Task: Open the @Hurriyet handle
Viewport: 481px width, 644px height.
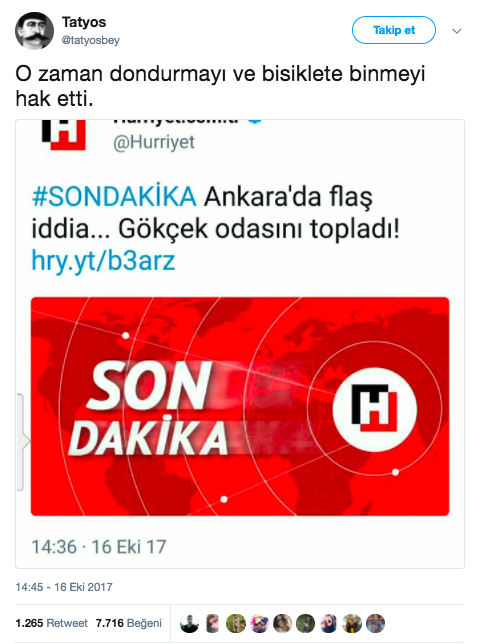Action: 154,142
